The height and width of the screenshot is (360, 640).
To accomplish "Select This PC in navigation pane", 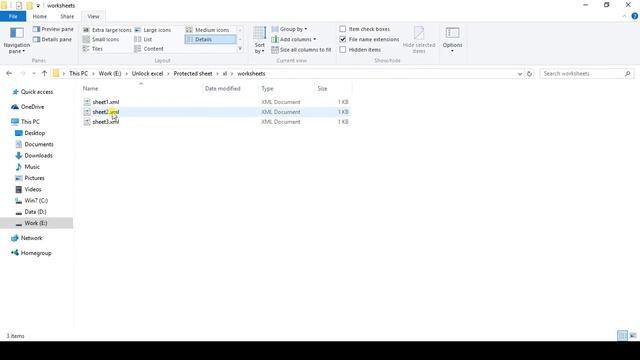I will pos(25,122).
